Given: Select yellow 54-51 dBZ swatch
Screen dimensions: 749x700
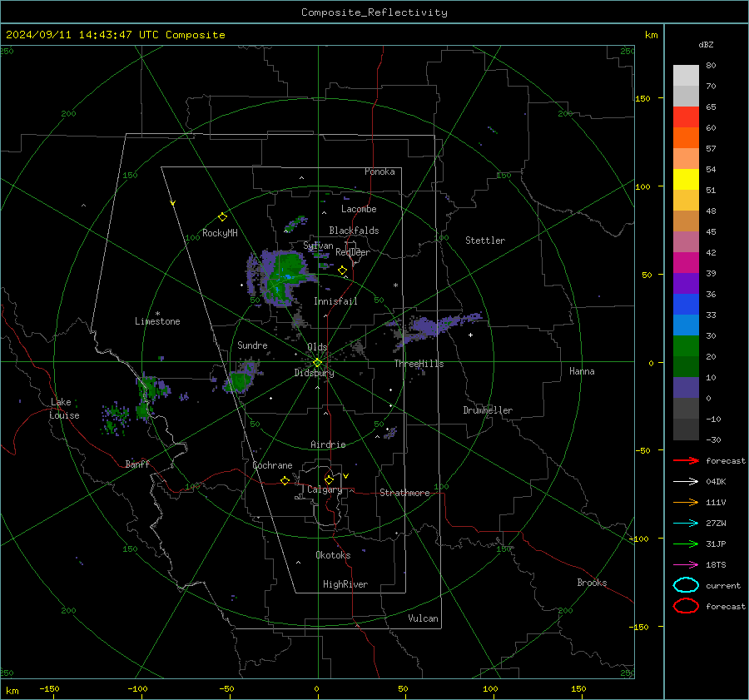Looking at the screenshot, I should [x=686, y=180].
